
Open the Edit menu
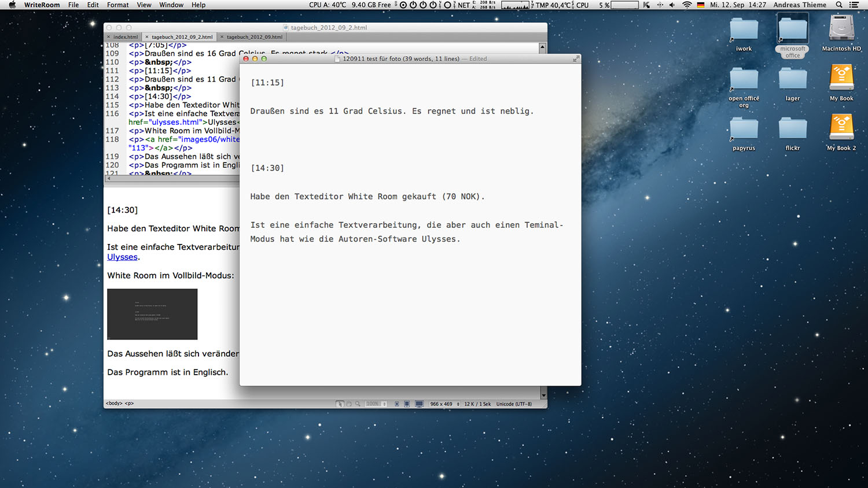tap(93, 5)
